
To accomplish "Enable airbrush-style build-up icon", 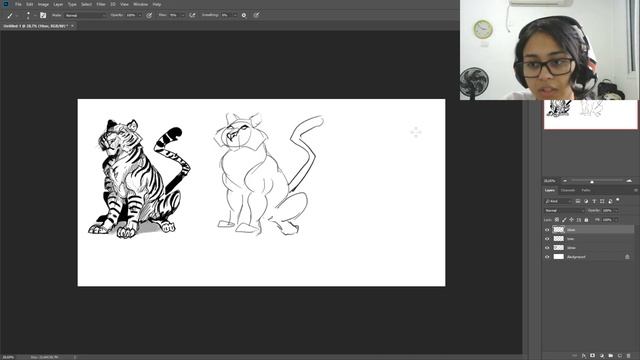I will pyautogui.click(x=192, y=15).
